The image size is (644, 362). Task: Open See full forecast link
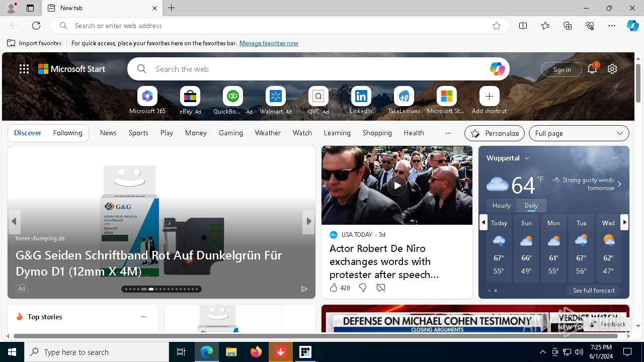[x=594, y=291]
